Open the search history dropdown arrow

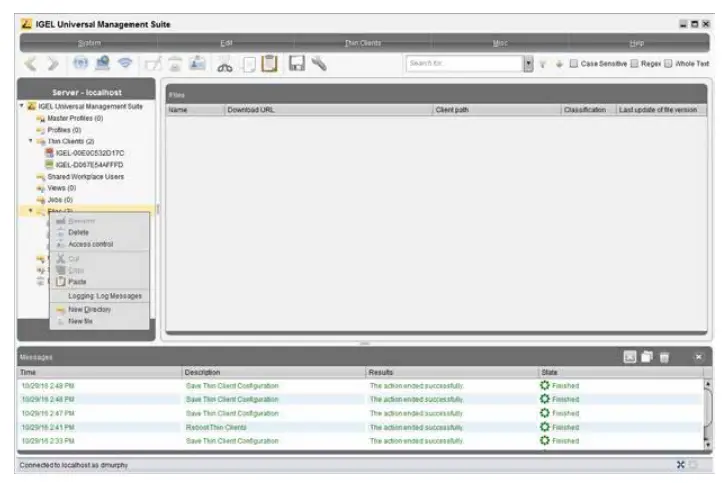pyautogui.click(x=528, y=64)
